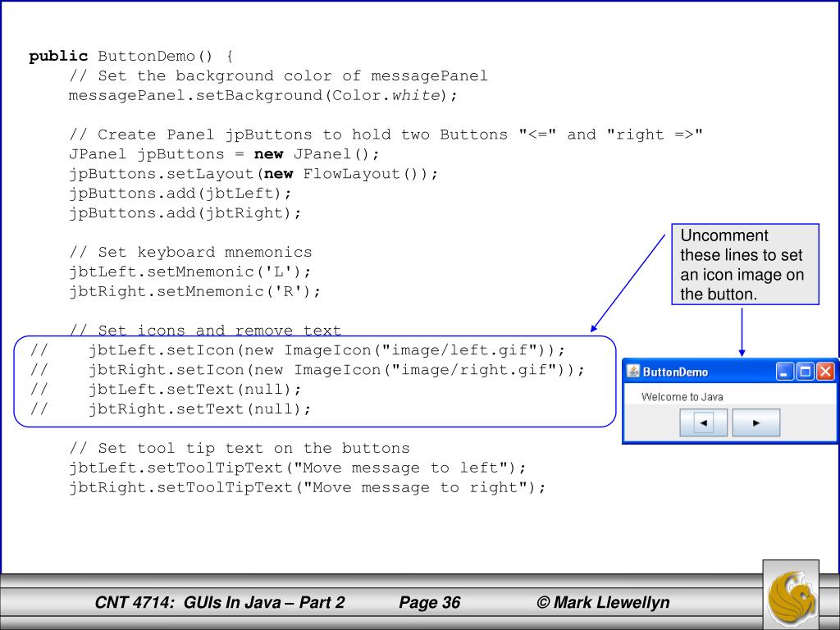
Task: Click the left arrow button in ButtonDemo
Action: 703,422
